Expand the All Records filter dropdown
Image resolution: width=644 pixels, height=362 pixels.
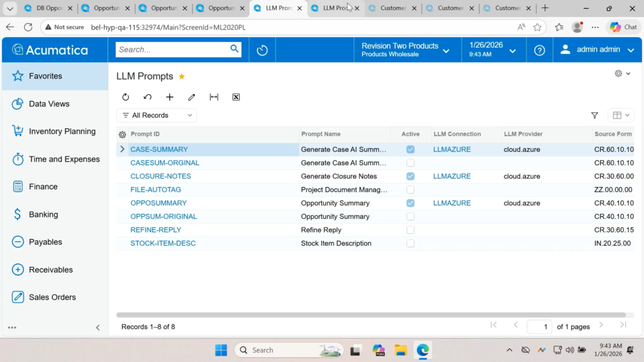coord(157,116)
